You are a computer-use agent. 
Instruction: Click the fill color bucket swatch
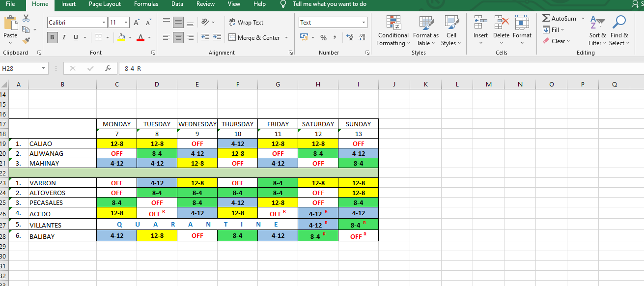pos(122,37)
